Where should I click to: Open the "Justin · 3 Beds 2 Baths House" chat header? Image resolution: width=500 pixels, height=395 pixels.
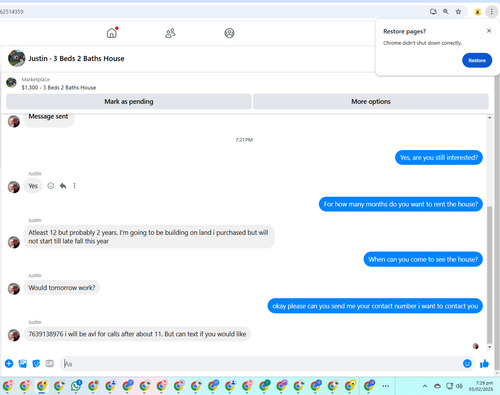pos(76,58)
